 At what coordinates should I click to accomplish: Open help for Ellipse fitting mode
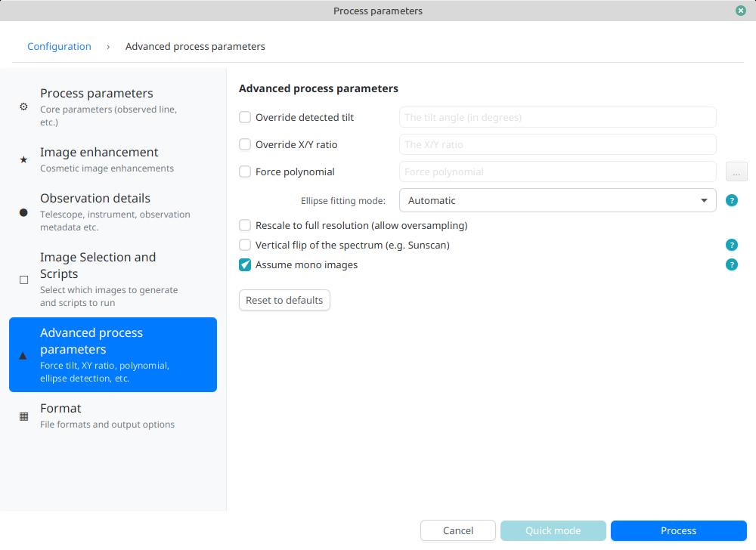click(731, 201)
